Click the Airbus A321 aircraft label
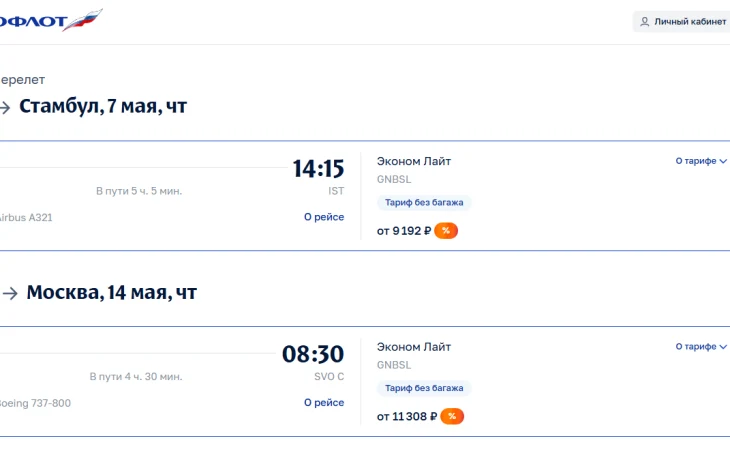730x460 pixels. click(x=26, y=217)
